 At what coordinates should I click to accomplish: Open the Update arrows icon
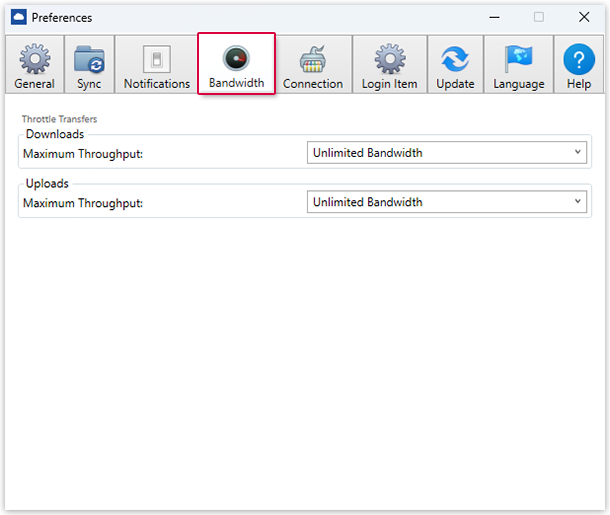click(x=455, y=59)
